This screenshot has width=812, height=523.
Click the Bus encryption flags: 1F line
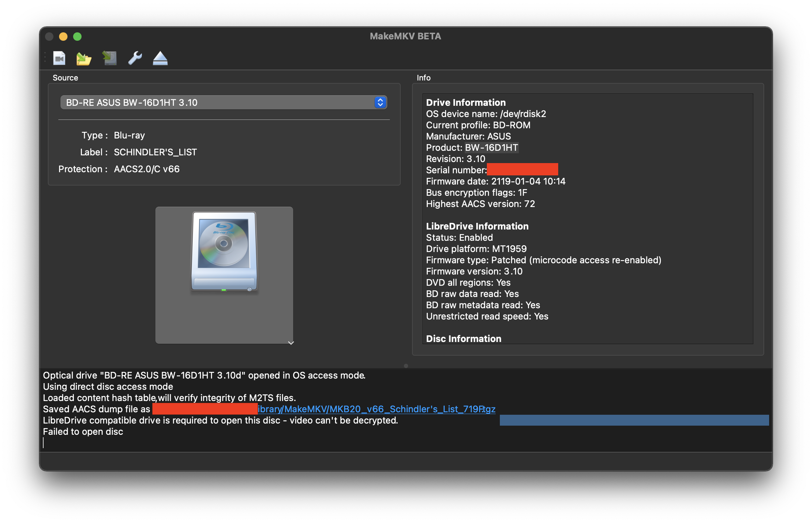coord(477,193)
